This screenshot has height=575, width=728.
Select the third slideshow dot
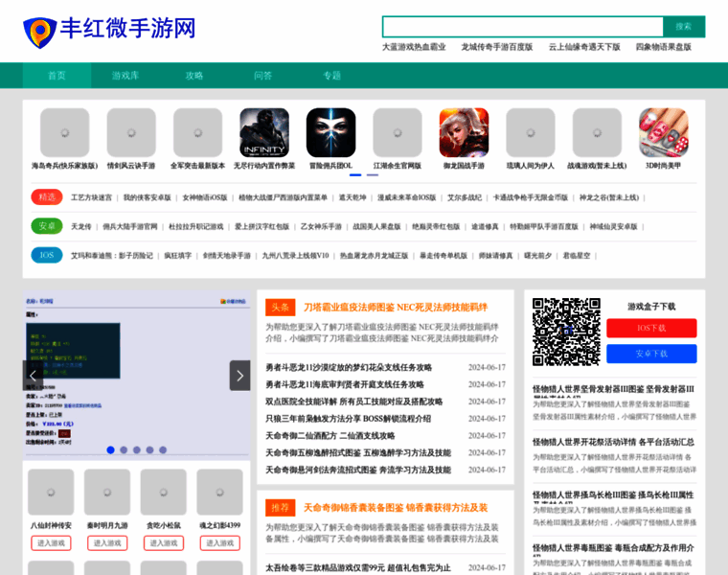pyautogui.click(x=136, y=449)
